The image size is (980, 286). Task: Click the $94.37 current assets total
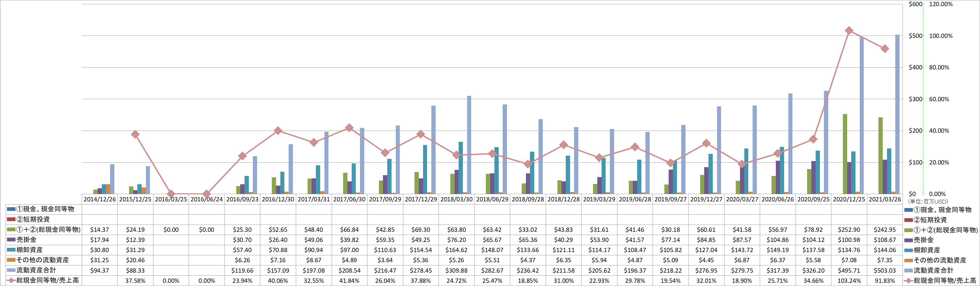pos(100,271)
